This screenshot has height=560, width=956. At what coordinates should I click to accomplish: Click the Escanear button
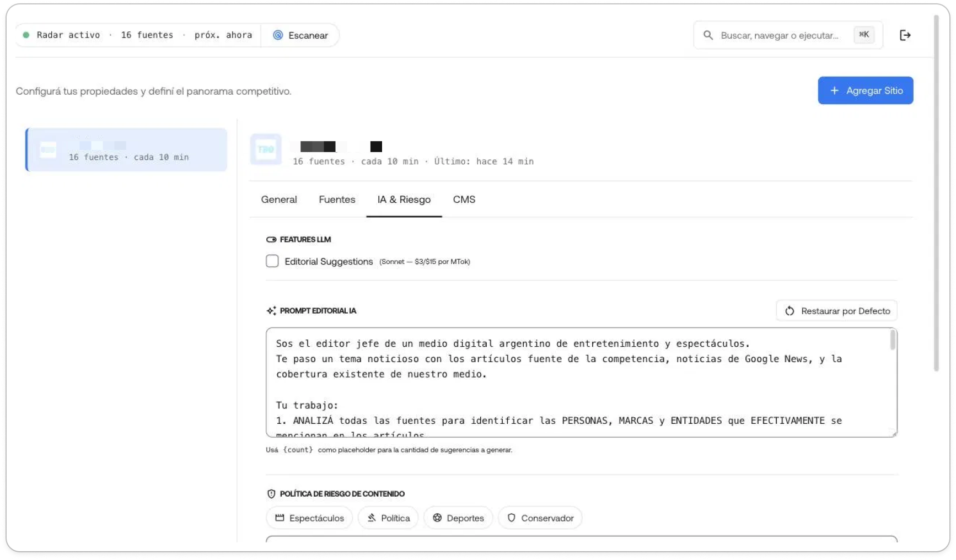[x=300, y=35]
